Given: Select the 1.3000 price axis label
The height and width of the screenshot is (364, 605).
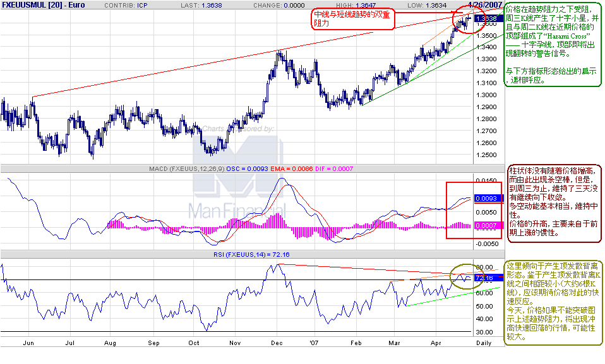Looking at the screenshot, I should tap(486, 95).
